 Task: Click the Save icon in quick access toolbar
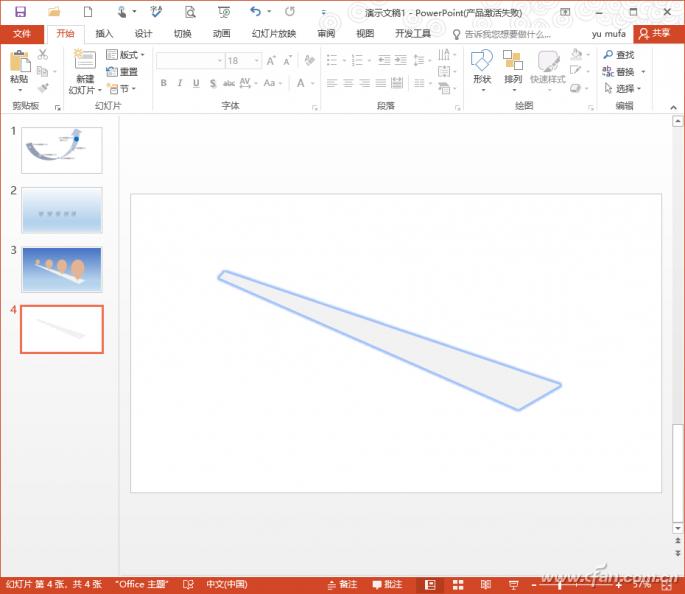tap(19, 11)
